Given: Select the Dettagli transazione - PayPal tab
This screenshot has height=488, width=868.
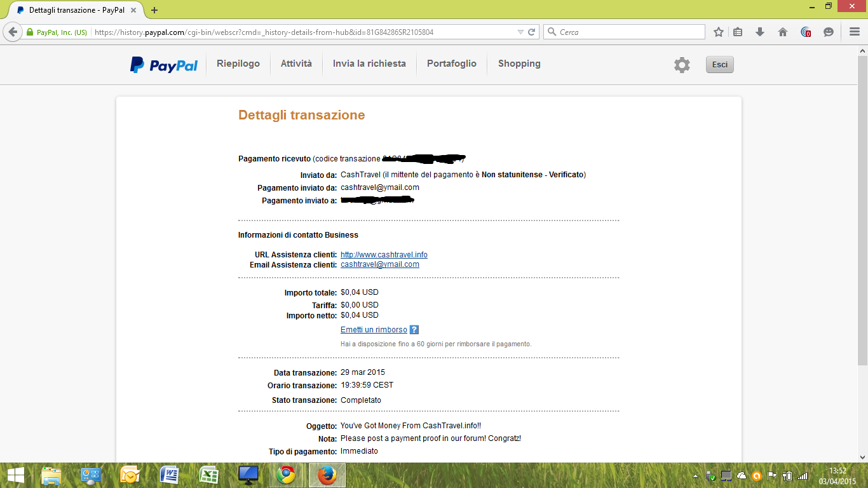Looking at the screenshot, I should pyautogui.click(x=76, y=10).
